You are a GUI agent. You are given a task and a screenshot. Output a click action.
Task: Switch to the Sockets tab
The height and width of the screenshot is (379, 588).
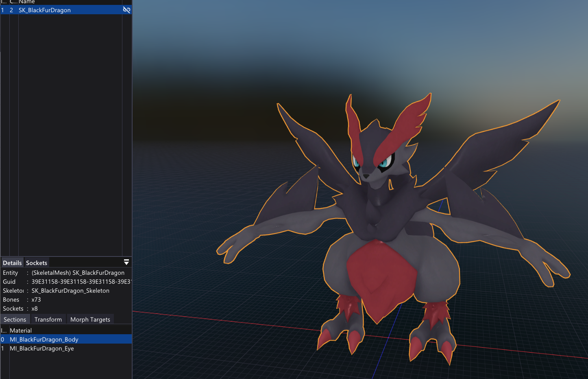37,263
